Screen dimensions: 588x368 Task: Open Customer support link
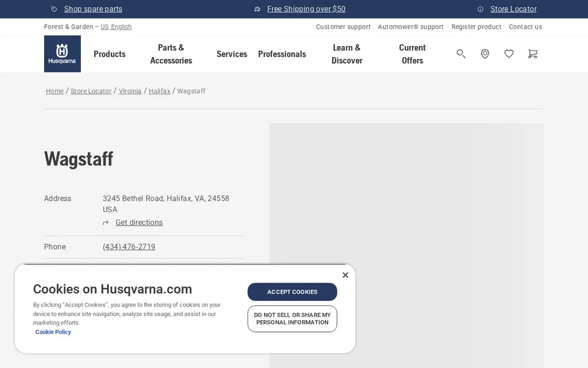tap(343, 26)
